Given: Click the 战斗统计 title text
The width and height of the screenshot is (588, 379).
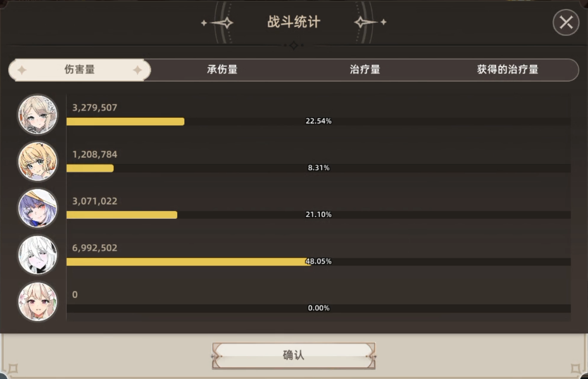Looking at the screenshot, I should (294, 22).
